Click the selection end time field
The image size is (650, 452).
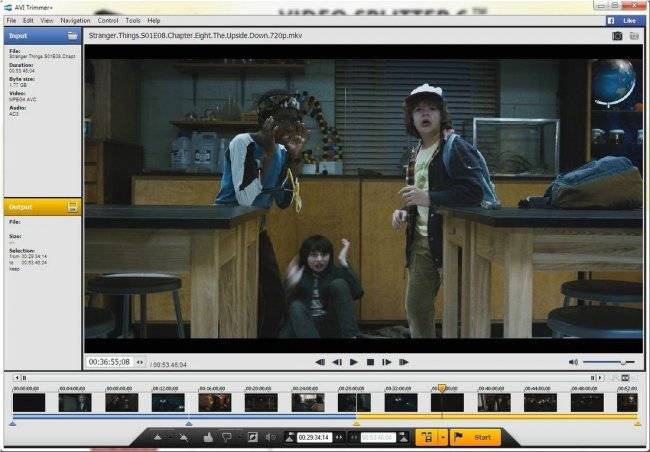(x=378, y=437)
